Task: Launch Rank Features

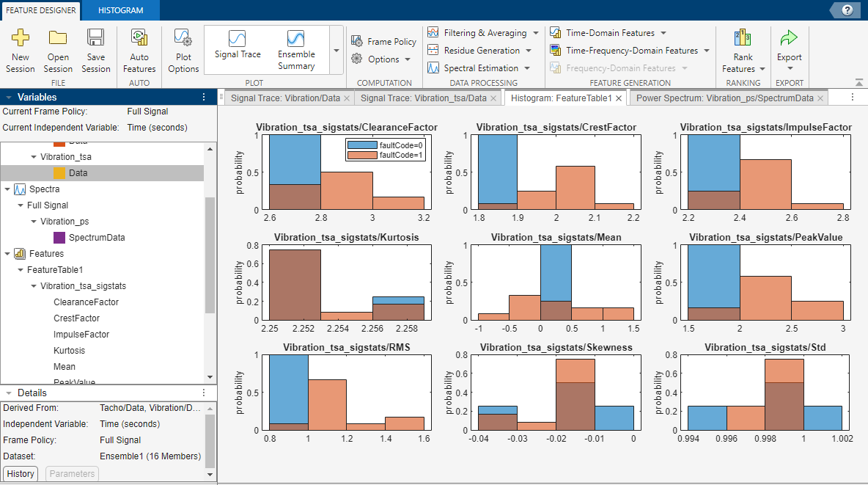Action: 743,49
